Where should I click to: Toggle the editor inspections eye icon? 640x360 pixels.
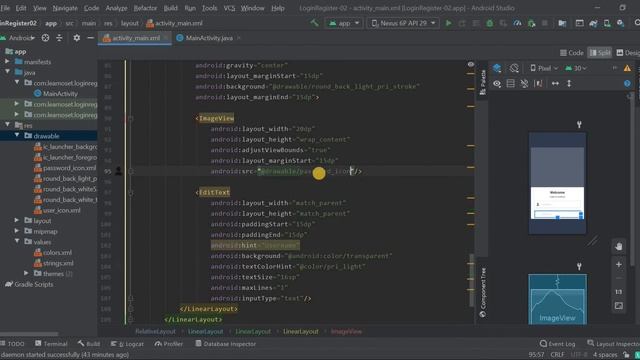click(x=471, y=64)
